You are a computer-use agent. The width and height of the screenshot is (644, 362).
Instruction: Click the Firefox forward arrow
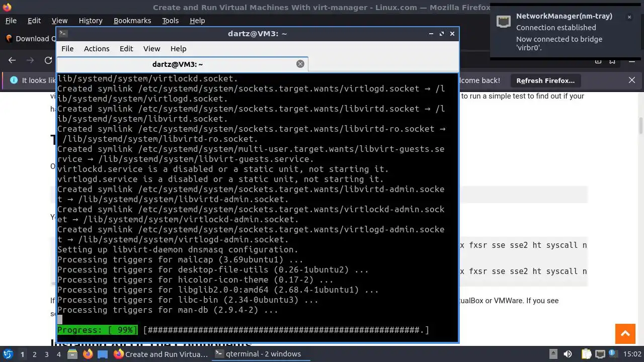pyautogui.click(x=30, y=60)
